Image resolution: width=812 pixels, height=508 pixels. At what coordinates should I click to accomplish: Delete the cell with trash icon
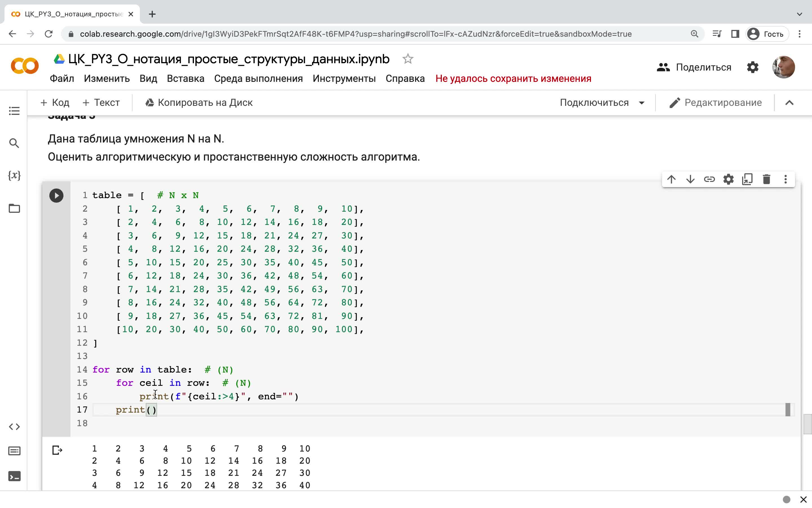pyautogui.click(x=766, y=179)
